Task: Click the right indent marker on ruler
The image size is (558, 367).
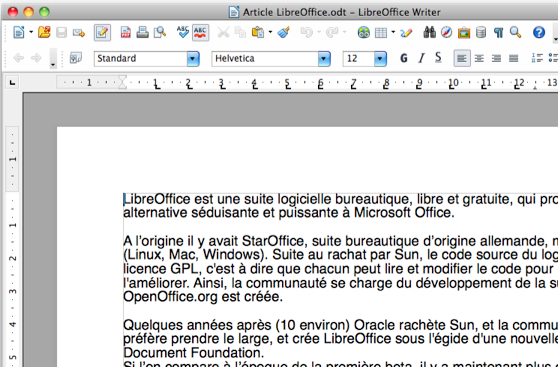Action: [x=535, y=87]
